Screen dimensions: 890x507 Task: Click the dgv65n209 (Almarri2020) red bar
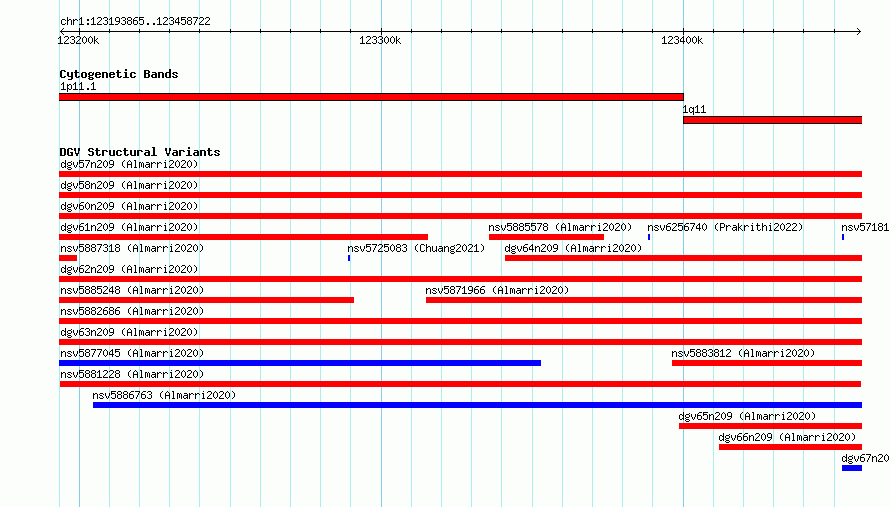(x=770, y=426)
